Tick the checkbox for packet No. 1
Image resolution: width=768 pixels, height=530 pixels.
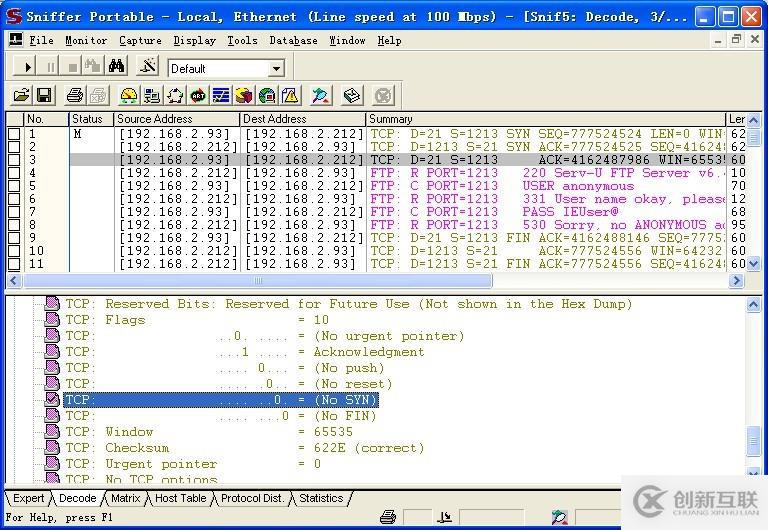(14, 134)
